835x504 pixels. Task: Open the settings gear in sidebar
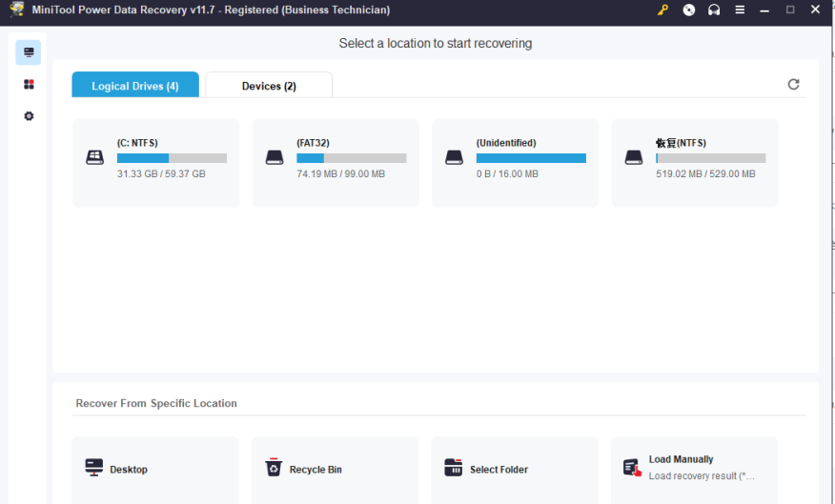(29, 116)
